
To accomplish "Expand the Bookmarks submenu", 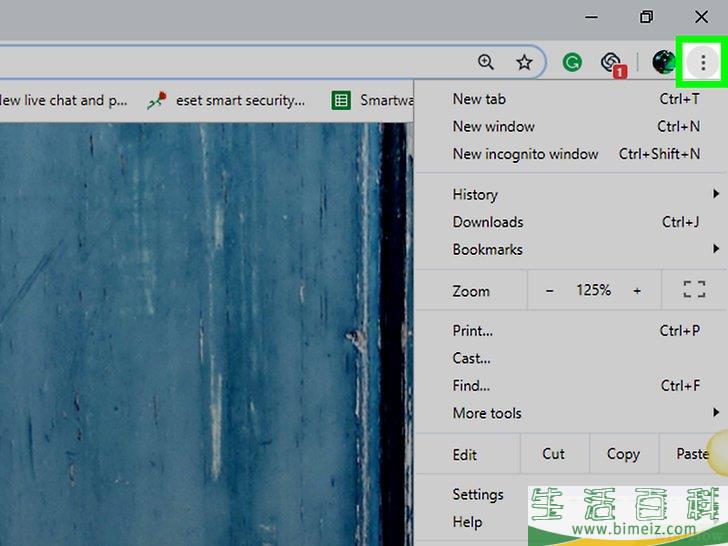I will click(571, 249).
